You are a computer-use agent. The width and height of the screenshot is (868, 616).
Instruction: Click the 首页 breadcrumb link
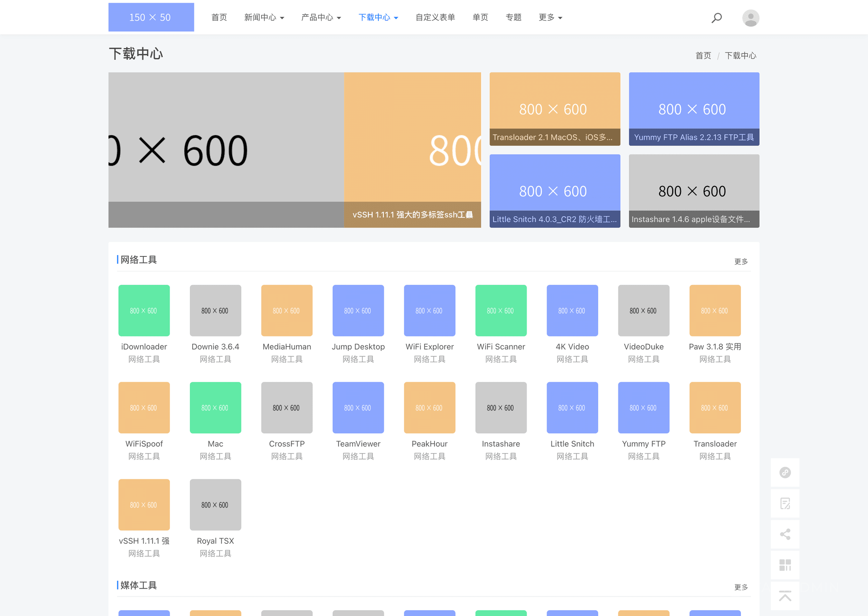coord(703,56)
